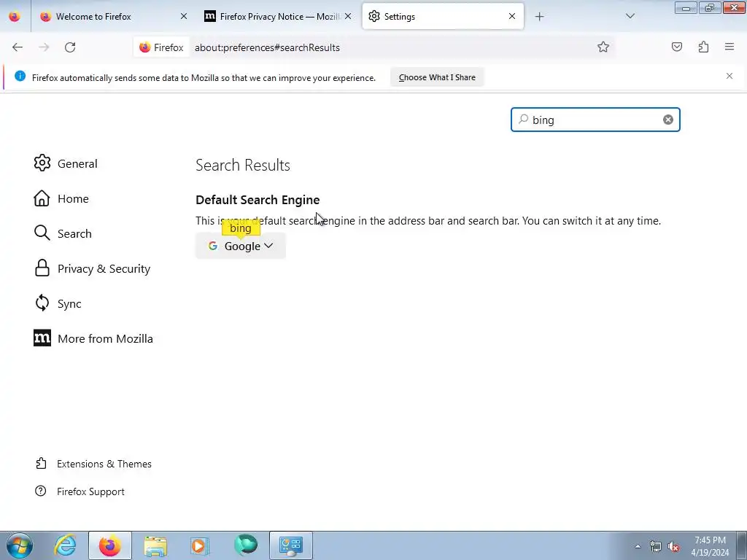The width and height of the screenshot is (747, 560).
Task: Expand the Google default search engine dropdown
Action: pyautogui.click(x=241, y=246)
